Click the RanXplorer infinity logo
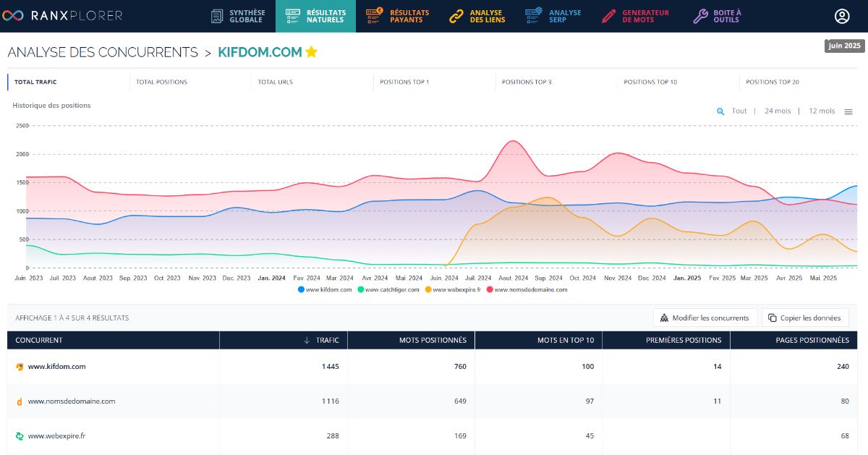 14,16
